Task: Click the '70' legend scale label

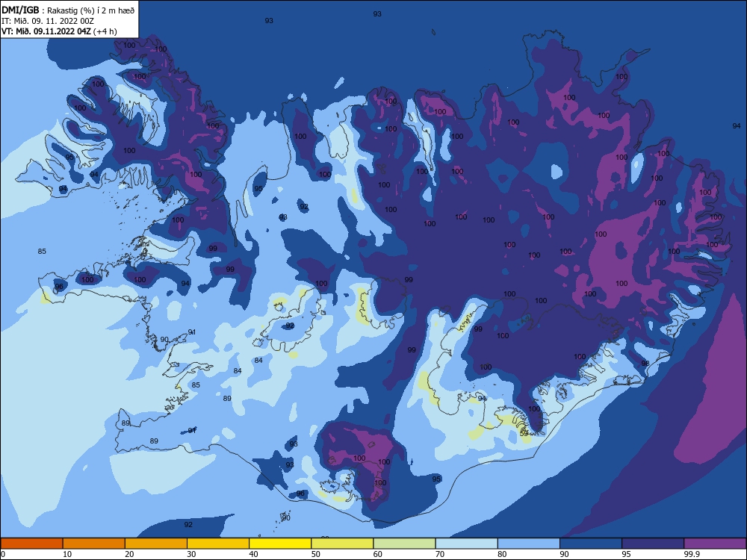Action: 440,554
